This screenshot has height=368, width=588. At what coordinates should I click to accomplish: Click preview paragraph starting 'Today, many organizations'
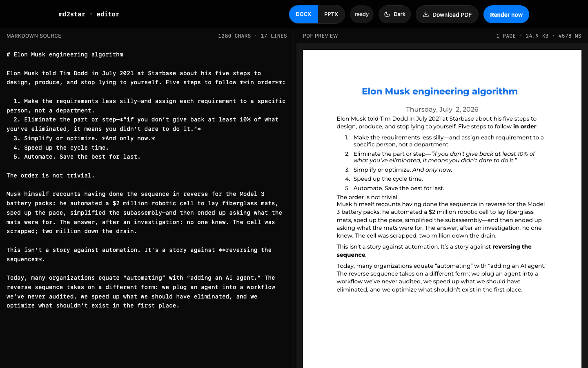[442, 278]
